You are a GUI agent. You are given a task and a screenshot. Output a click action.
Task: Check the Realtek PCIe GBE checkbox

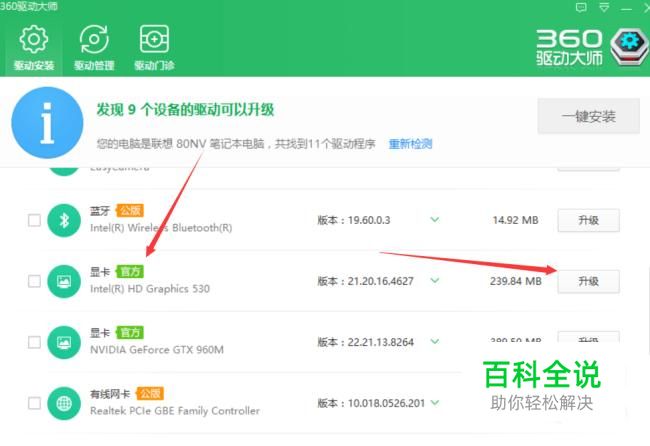click(34, 403)
